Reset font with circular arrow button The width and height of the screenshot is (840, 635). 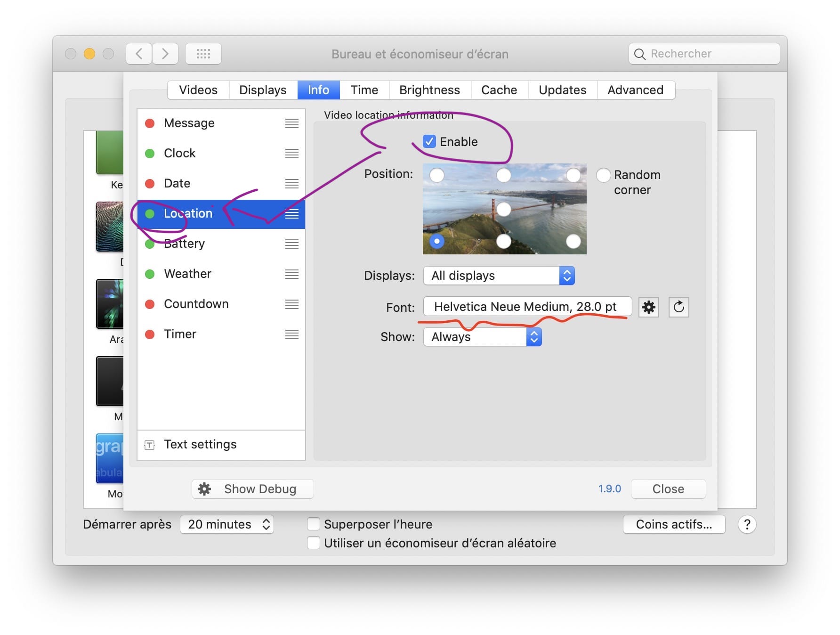coord(678,307)
